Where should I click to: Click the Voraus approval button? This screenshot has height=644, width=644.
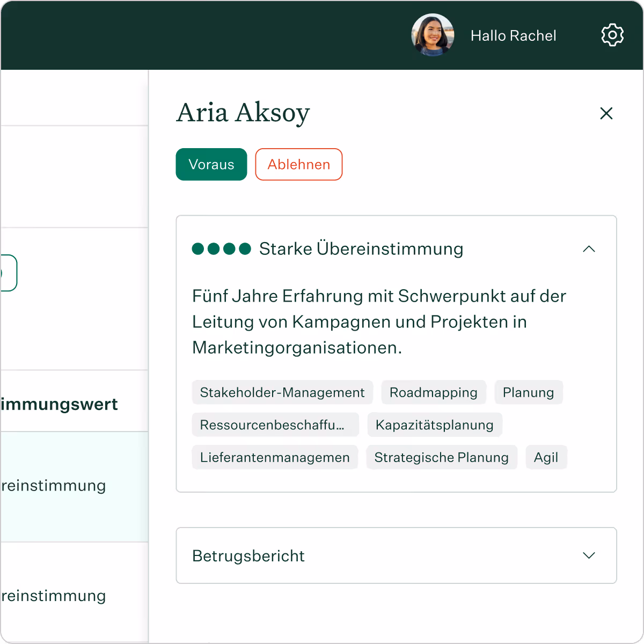point(211,164)
